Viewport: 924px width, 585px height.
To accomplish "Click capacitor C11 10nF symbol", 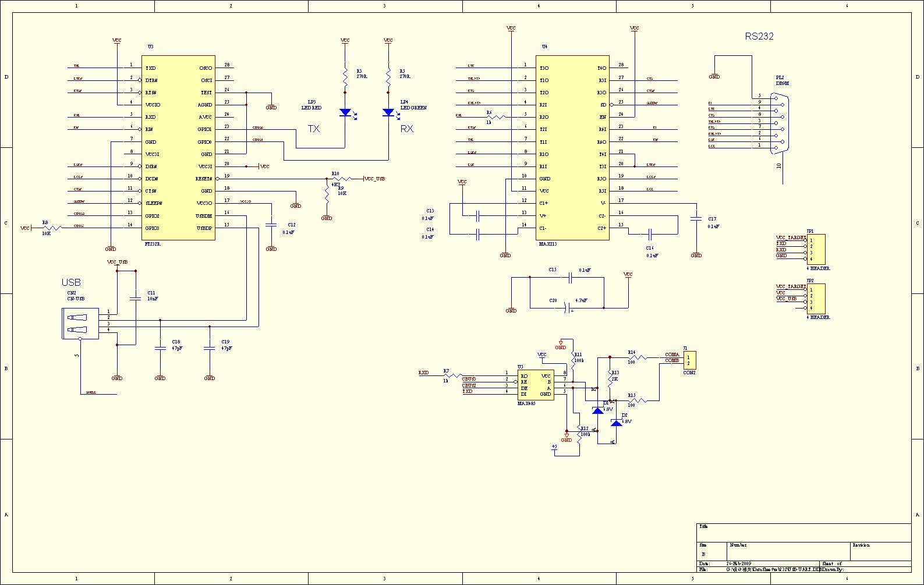I will [x=136, y=299].
